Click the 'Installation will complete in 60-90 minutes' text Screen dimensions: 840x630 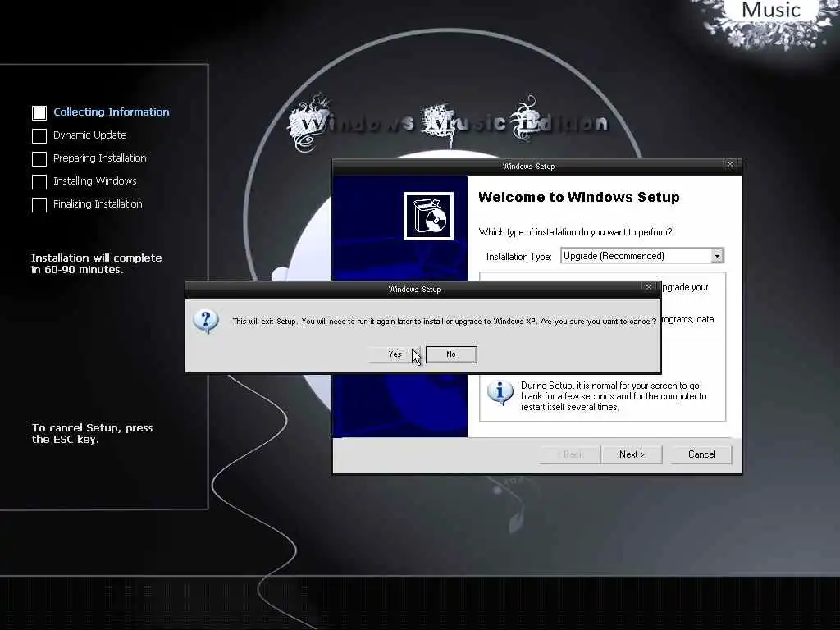(97, 263)
